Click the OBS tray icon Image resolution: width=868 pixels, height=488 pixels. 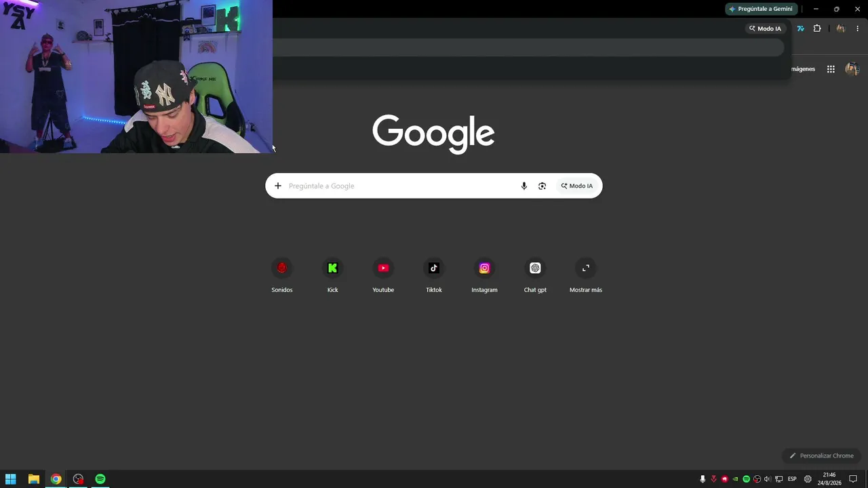coord(757,479)
